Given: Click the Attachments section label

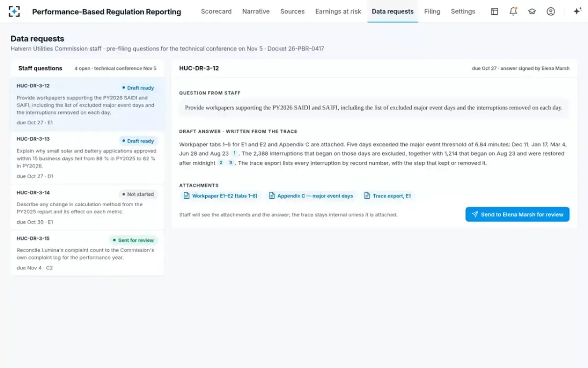Looking at the screenshot, I should 199,185.
